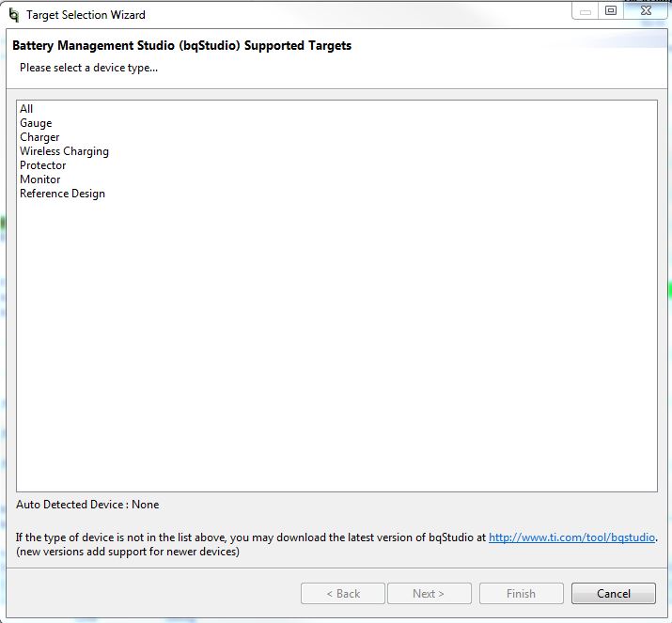672x623 pixels.
Task: Maximize the Target Selection Wizard window
Action: pos(611,10)
